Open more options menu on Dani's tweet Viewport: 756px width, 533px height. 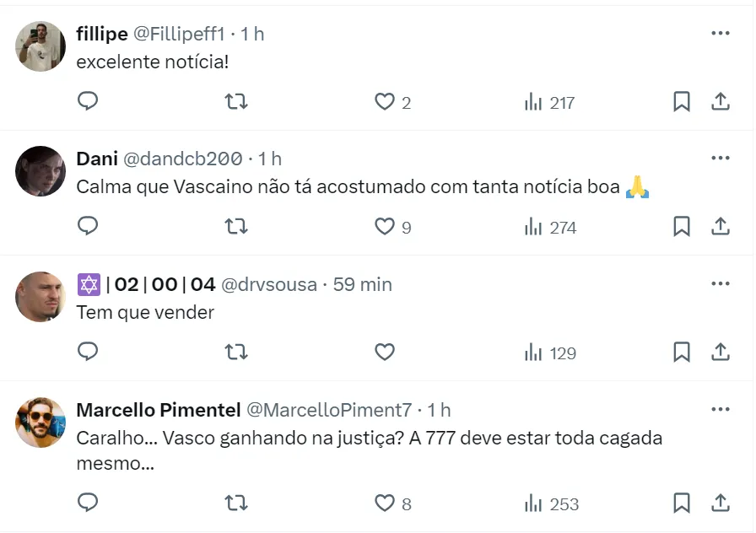pos(720,158)
